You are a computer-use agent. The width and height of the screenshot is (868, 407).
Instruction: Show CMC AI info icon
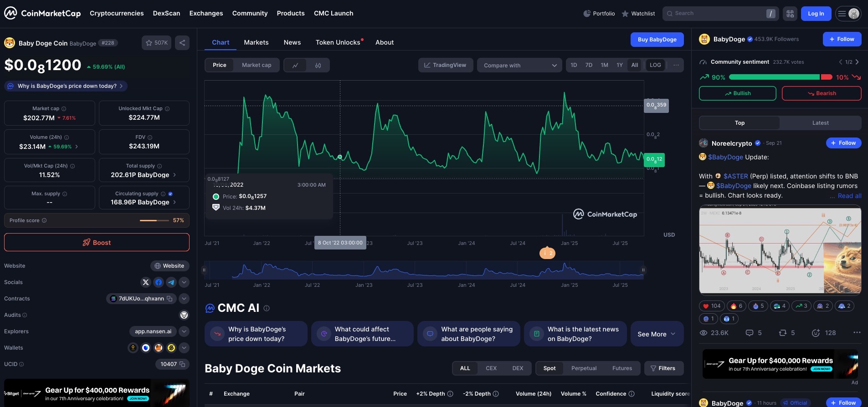(x=267, y=308)
